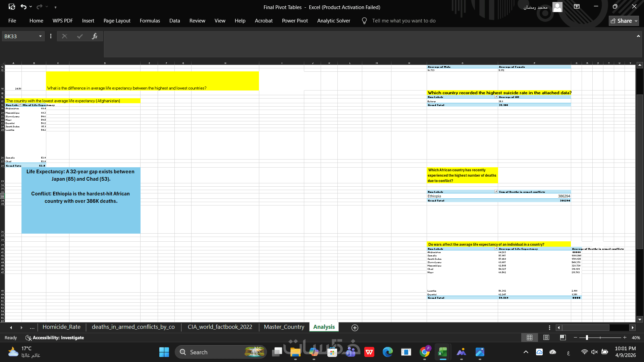Click Accessibility: Investigate in status bar
This screenshot has width=644, height=362.
tap(55, 338)
